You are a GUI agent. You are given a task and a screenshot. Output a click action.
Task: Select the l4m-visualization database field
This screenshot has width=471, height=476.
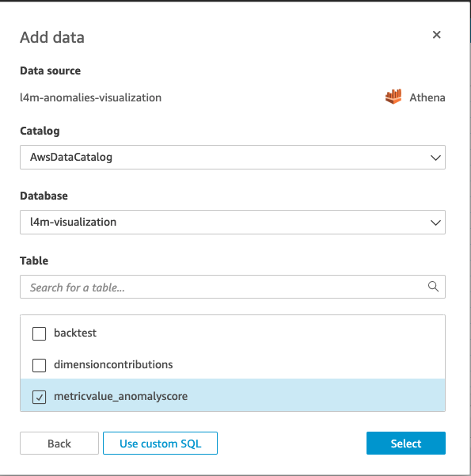(233, 223)
